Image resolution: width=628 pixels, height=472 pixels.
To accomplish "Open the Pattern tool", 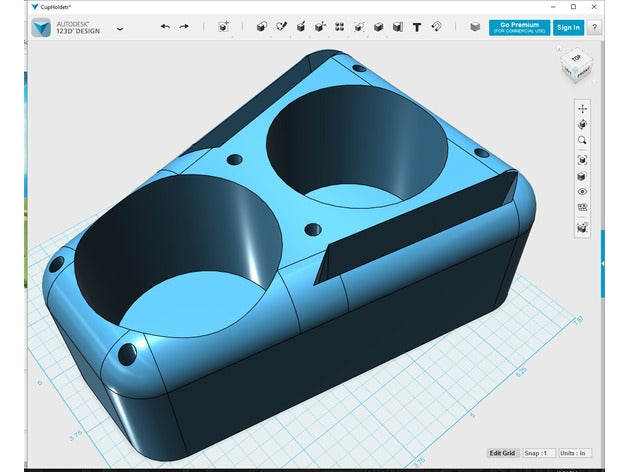I will coord(340,27).
